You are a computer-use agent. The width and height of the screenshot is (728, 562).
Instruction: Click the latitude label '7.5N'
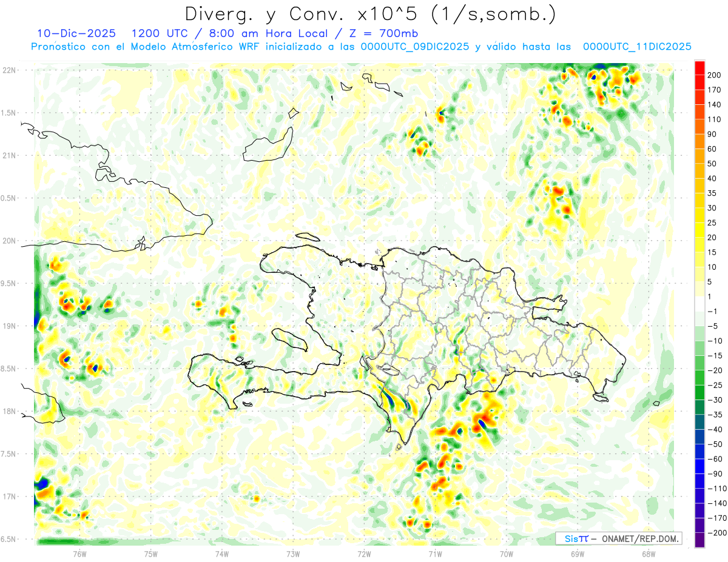[x=9, y=454]
